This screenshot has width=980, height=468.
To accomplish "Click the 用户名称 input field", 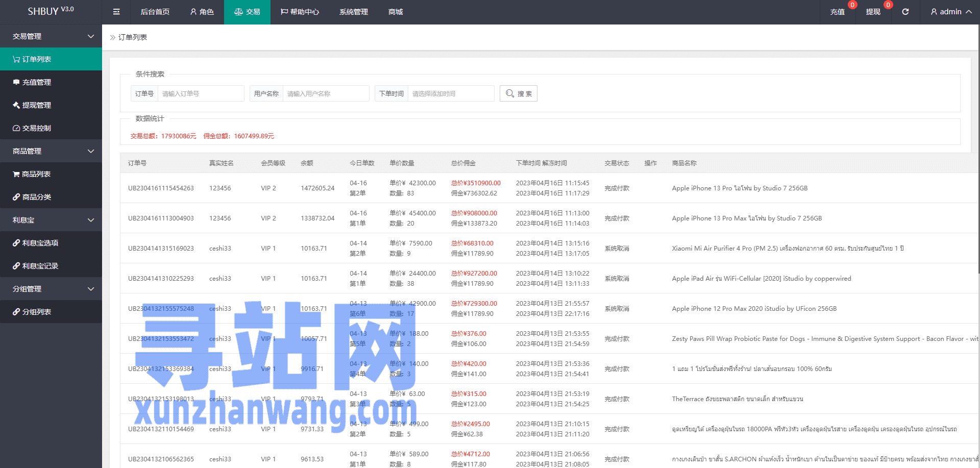I will point(326,93).
